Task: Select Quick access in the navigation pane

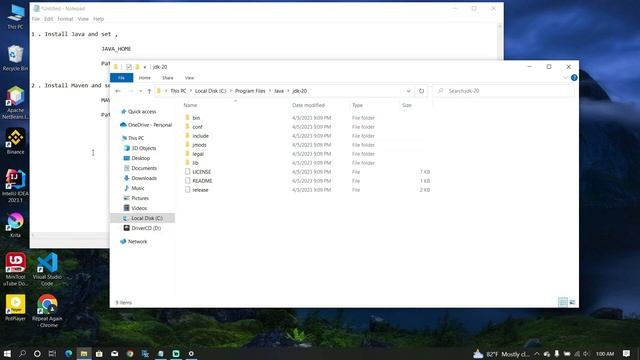Action: 142,111
